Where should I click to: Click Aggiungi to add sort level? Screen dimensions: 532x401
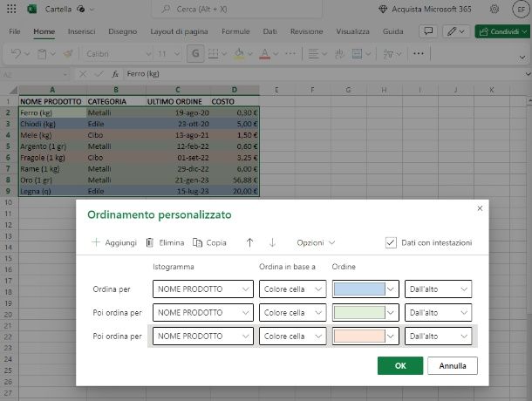point(114,242)
